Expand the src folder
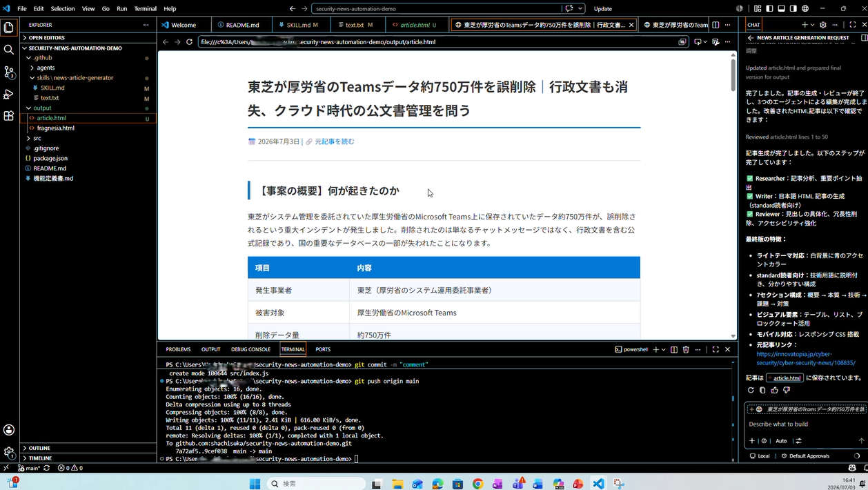868x490 pixels. [x=88, y=138]
